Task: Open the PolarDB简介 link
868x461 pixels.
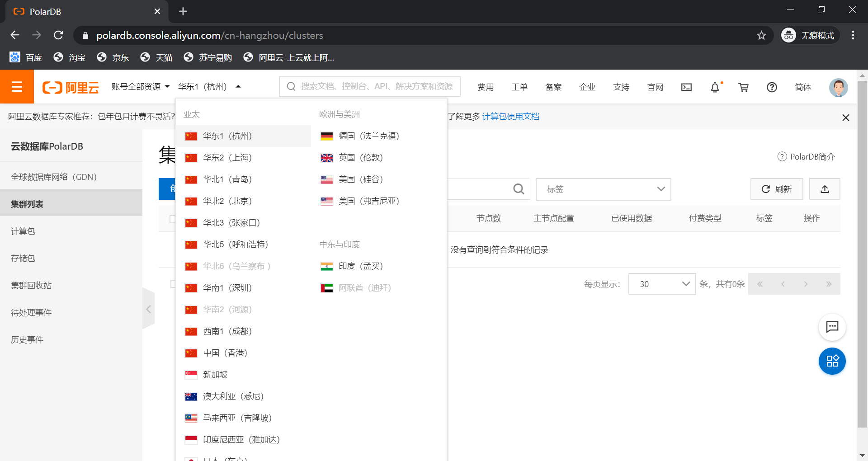Action: 806,157
